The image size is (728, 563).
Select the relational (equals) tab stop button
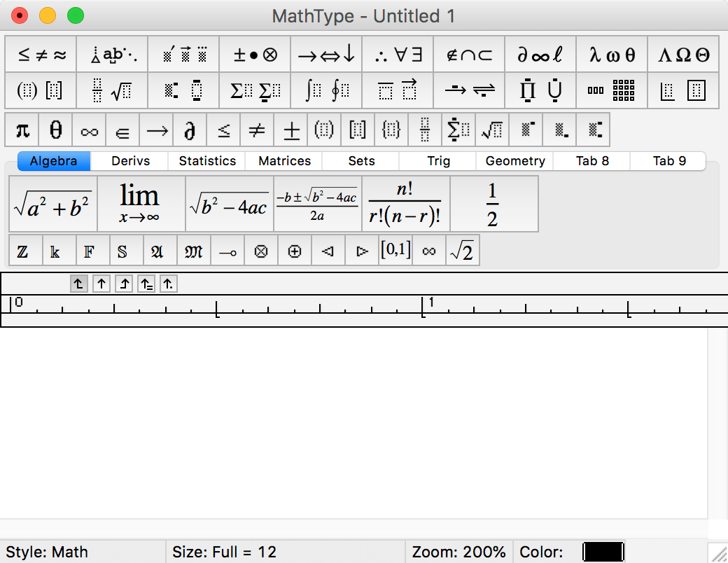tap(146, 284)
